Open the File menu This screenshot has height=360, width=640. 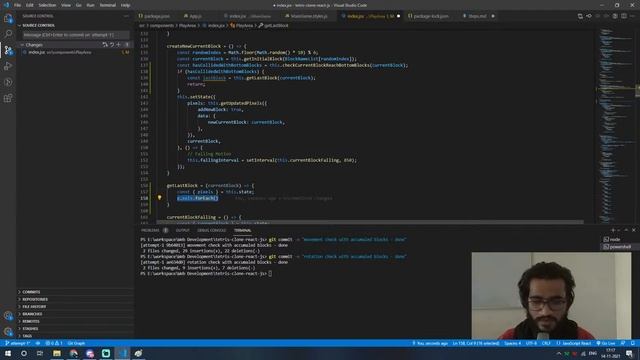coord(17,5)
